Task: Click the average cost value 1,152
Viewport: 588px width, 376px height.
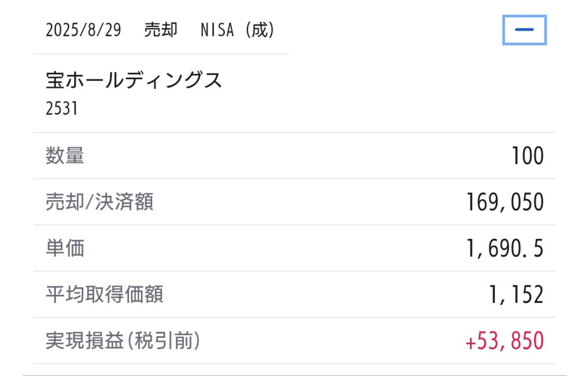Action: (x=517, y=295)
